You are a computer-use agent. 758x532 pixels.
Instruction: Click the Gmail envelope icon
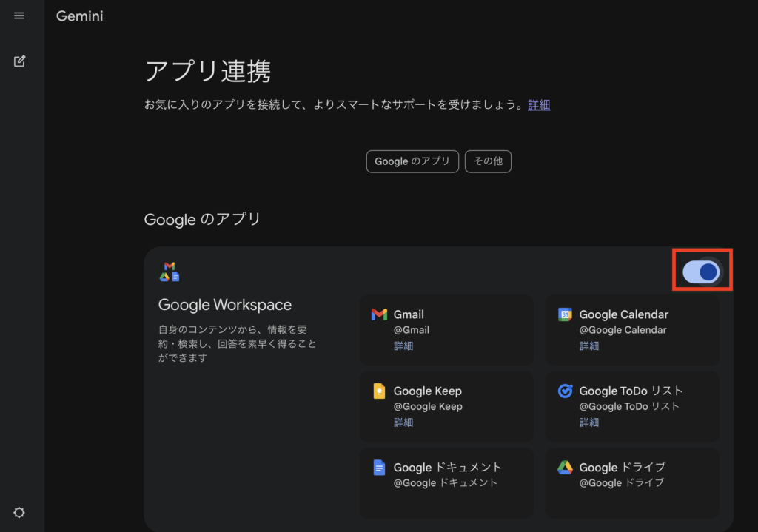tap(379, 314)
